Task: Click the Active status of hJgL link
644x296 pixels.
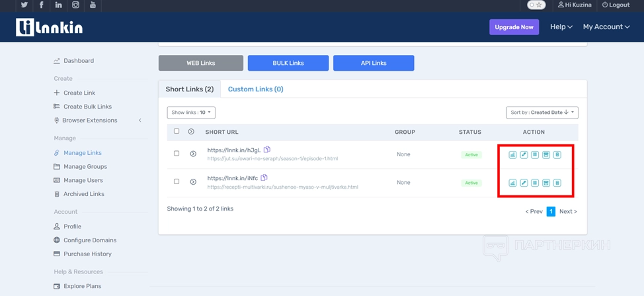Action: [471, 155]
